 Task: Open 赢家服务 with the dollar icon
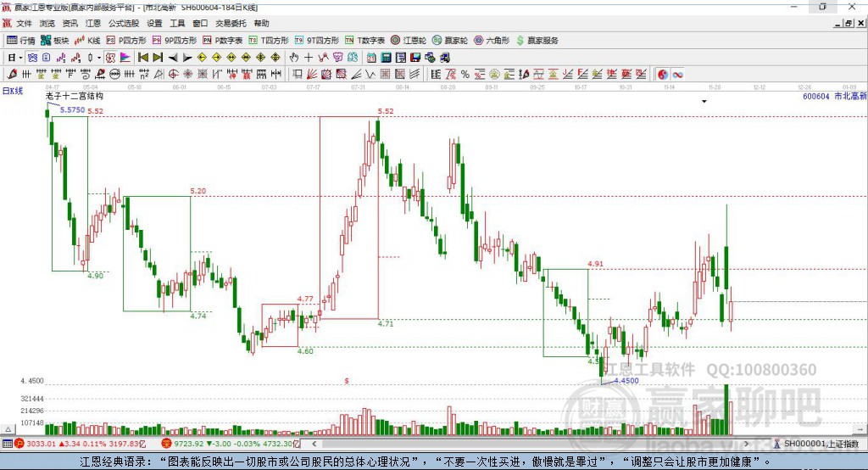click(537, 41)
